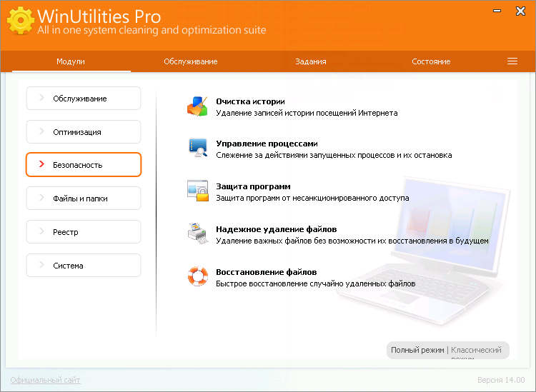Select the Реестр sidebar category
The image size is (536, 392).
[x=84, y=231]
